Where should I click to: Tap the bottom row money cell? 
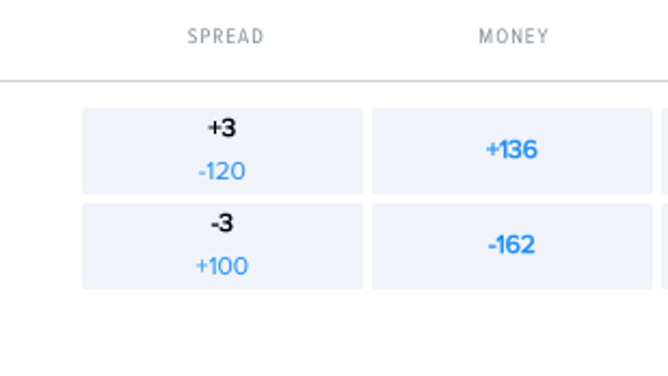[x=512, y=246]
